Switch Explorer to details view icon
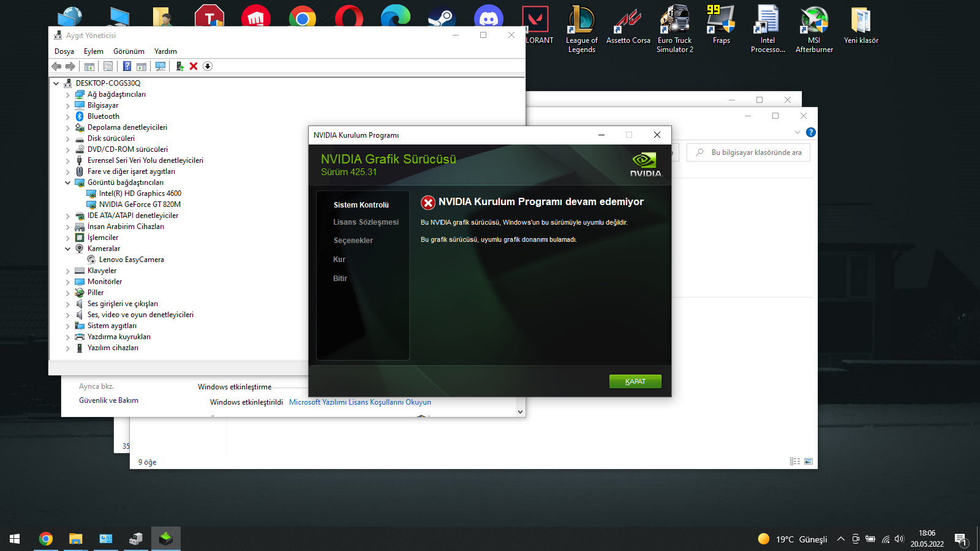 795,462
